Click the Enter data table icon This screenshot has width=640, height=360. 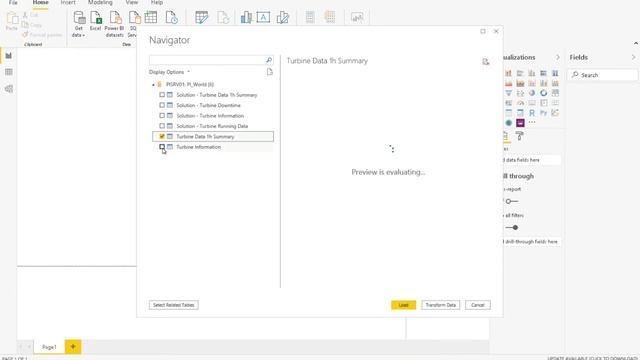151,18
